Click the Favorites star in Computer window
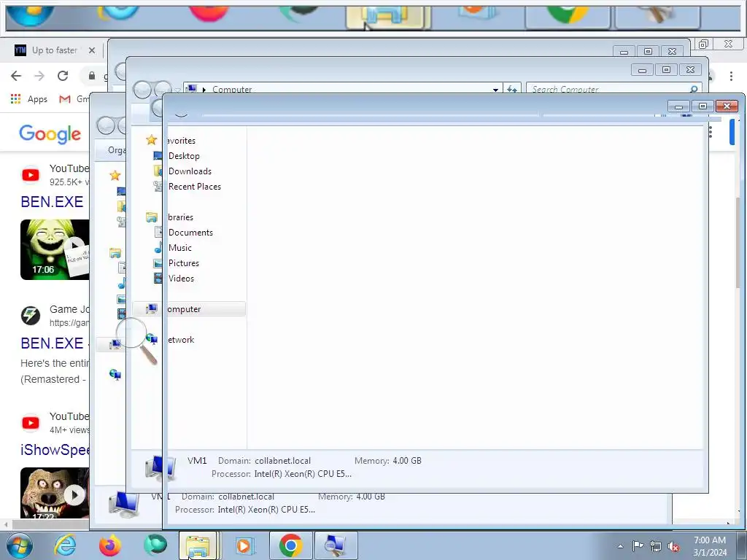The width and height of the screenshot is (747, 560). [x=152, y=140]
